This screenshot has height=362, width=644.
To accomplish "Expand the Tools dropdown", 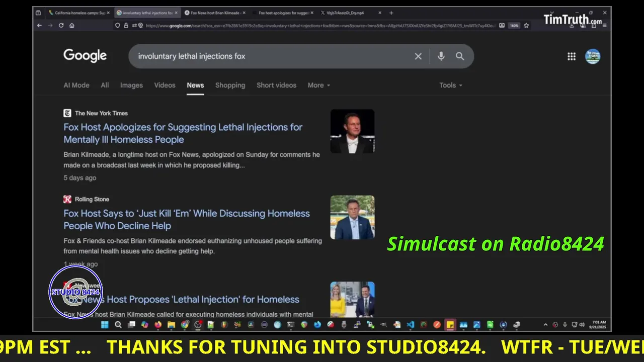I will (x=451, y=85).
